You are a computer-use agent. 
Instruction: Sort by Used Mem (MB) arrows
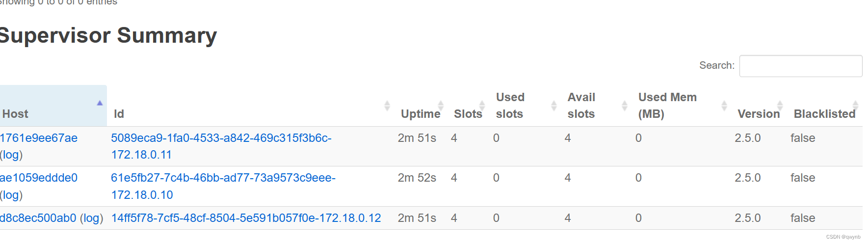point(724,106)
